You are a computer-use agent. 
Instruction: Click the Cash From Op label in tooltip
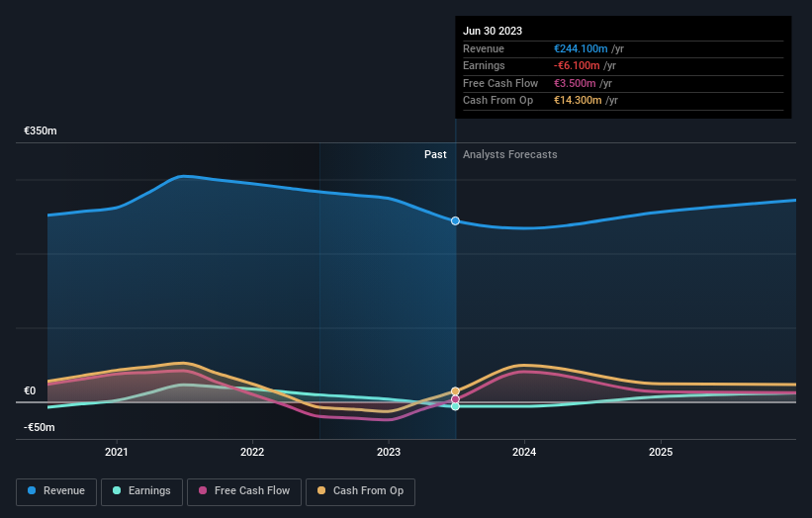click(x=497, y=101)
